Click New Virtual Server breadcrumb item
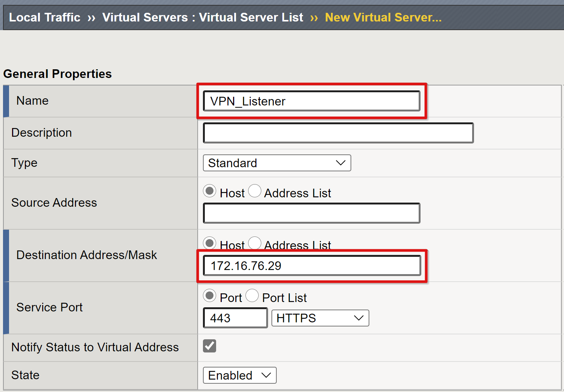This screenshot has height=392, width=564. (x=383, y=17)
